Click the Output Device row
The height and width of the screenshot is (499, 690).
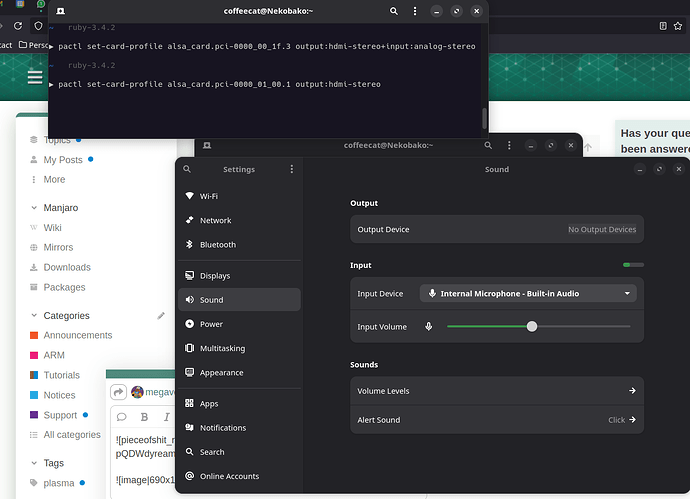click(497, 229)
